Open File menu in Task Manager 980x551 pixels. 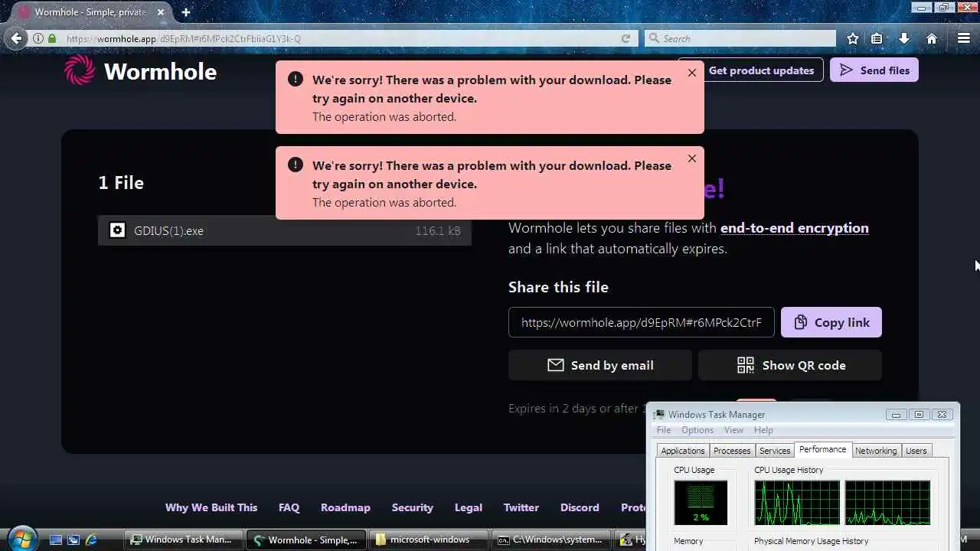(x=663, y=430)
